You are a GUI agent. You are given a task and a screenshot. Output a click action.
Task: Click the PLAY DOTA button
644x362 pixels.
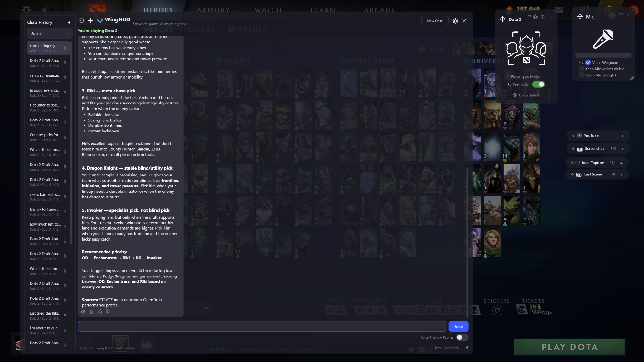[569, 347]
